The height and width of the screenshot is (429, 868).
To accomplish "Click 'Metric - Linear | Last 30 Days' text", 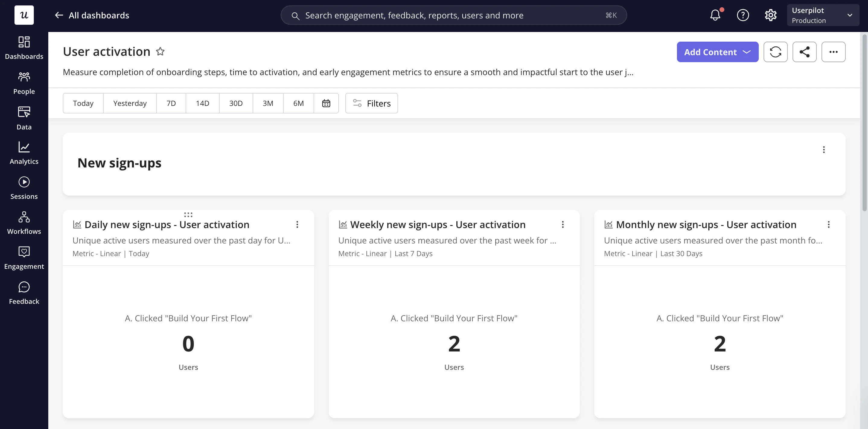I will coord(653,253).
